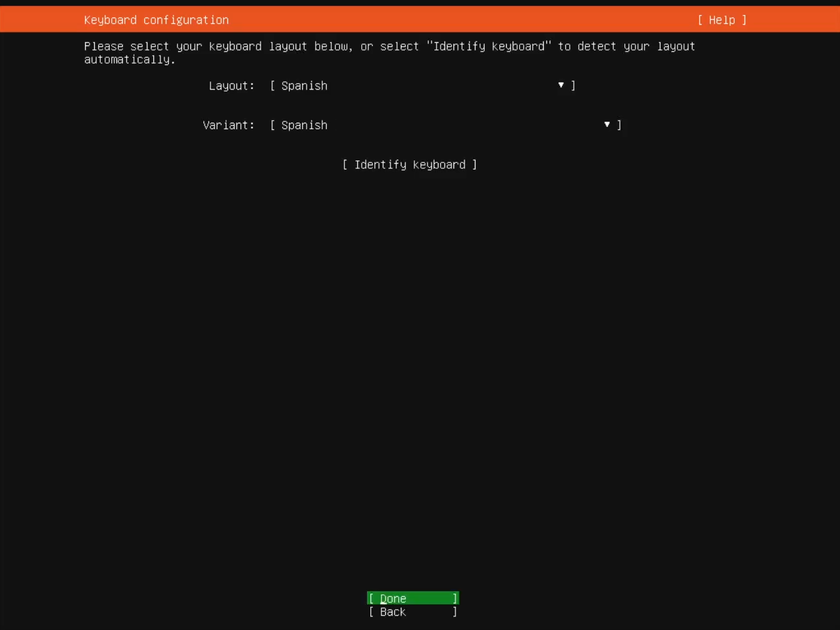Click the closing bracket of Variant selector
840x630 pixels.
pyautogui.click(x=619, y=125)
